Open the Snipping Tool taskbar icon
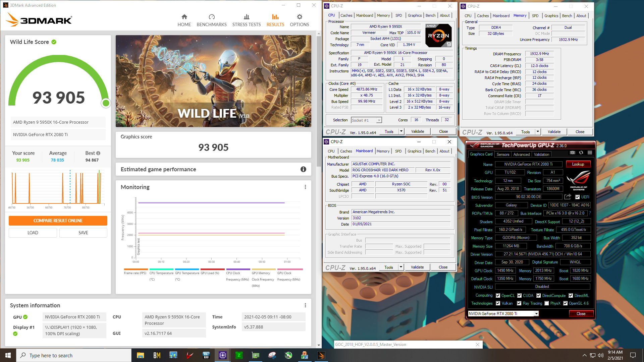 pos(272,355)
